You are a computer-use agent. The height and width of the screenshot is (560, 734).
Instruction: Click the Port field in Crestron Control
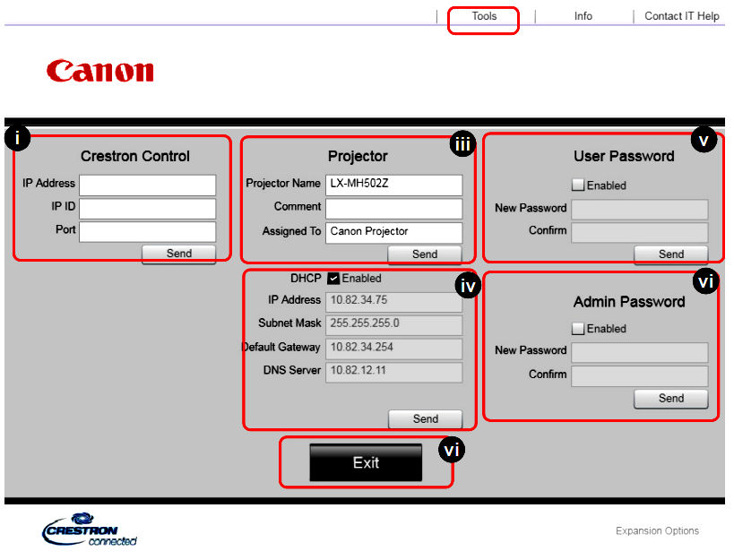[x=147, y=231]
